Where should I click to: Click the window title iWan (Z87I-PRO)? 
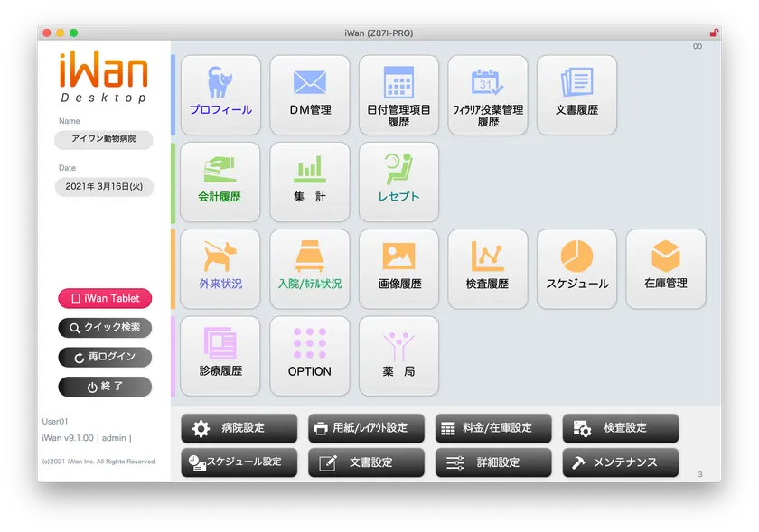(379, 33)
